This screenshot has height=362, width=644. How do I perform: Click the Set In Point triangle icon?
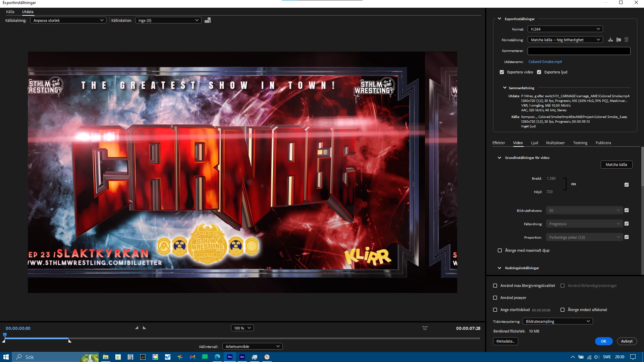137,328
